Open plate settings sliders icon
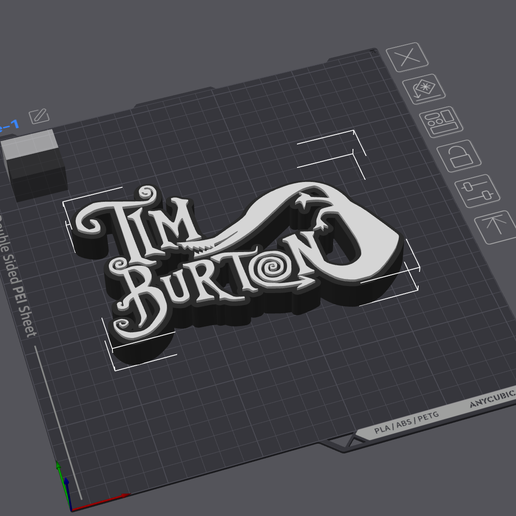The width and height of the screenshot is (516, 516). [477, 191]
